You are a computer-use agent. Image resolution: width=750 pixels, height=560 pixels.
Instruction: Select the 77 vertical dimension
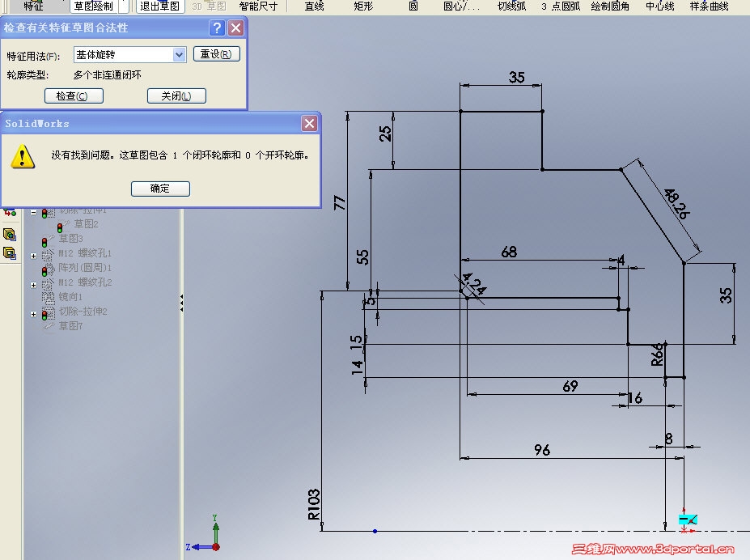pos(340,202)
